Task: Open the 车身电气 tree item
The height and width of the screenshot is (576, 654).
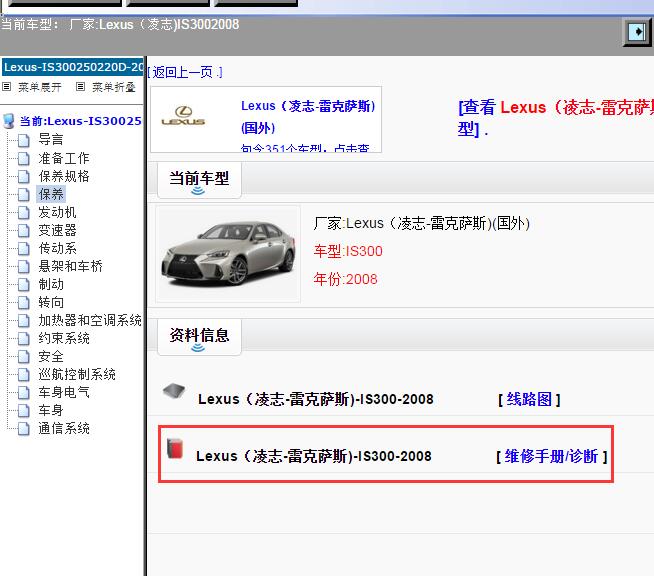Action: click(64, 392)
